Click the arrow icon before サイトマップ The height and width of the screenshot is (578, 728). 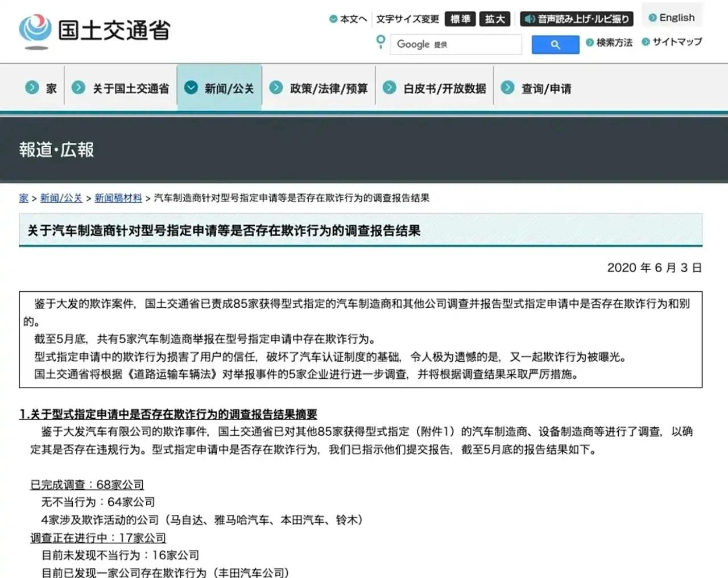(x=646, y=42)
